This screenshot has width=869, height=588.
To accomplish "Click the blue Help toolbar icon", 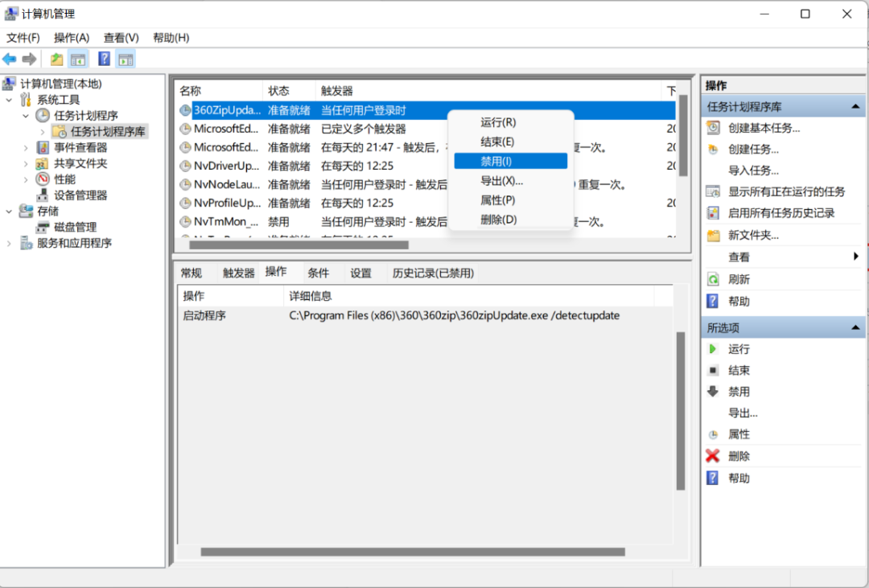I will pos(104,59).
